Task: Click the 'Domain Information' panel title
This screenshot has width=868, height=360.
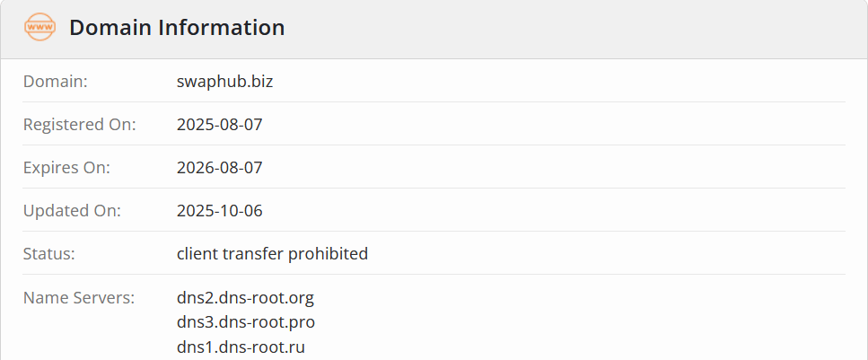Action: (x=177, y=28)
